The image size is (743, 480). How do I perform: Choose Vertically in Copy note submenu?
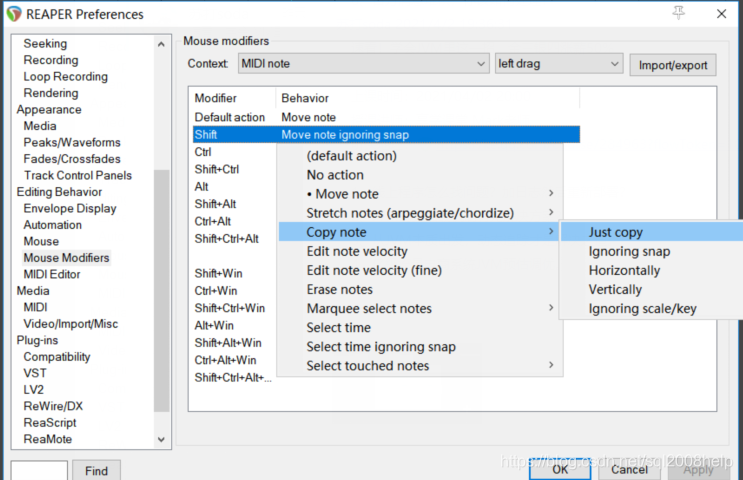652,290
